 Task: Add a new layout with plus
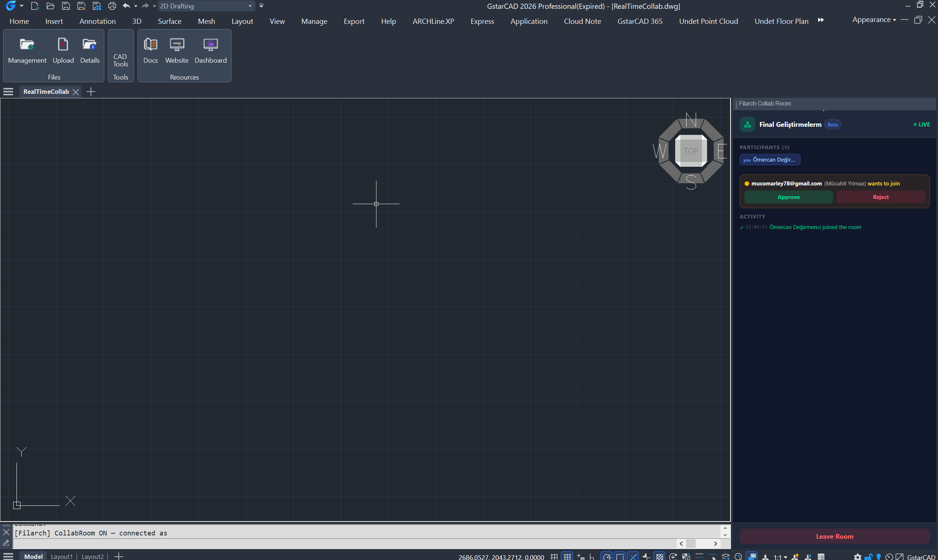click(x=118, y=556)
